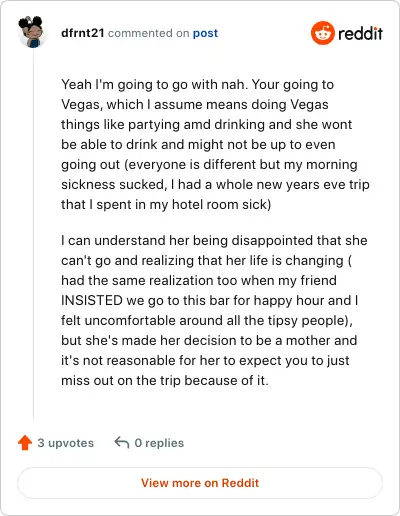Screen dimensions: 400x516
Task: Click the phrase "sickness sucked" in the comment
Action: click(x=113, y=185)
